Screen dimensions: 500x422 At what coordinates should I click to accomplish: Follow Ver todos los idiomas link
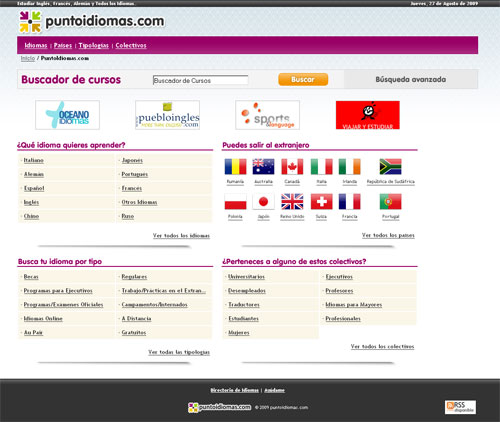tap(181, 236)
